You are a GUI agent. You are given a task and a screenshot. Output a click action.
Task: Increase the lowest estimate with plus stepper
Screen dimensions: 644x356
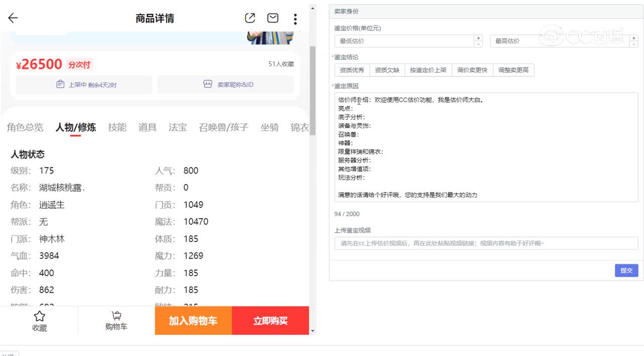pyautogui.click(x=478, y=38)
